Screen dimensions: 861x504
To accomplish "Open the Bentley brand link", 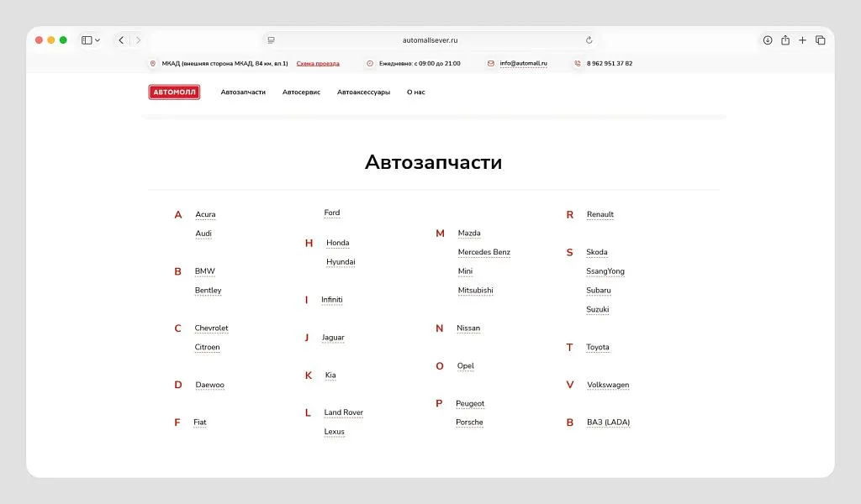I will 209,291.
